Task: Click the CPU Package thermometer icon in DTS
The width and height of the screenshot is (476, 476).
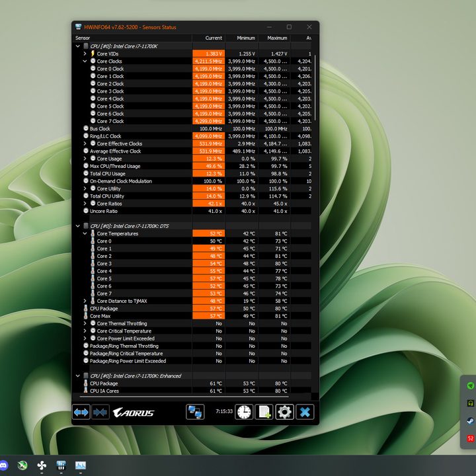Action: (86, 309)
